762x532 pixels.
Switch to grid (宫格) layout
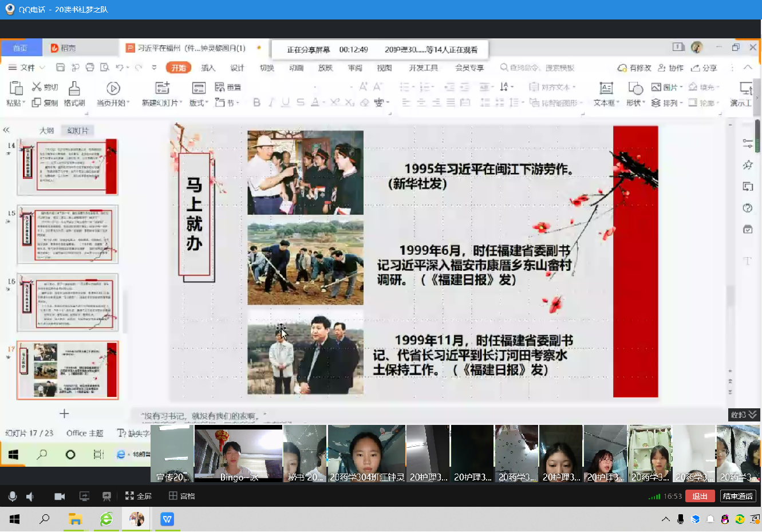181,496
